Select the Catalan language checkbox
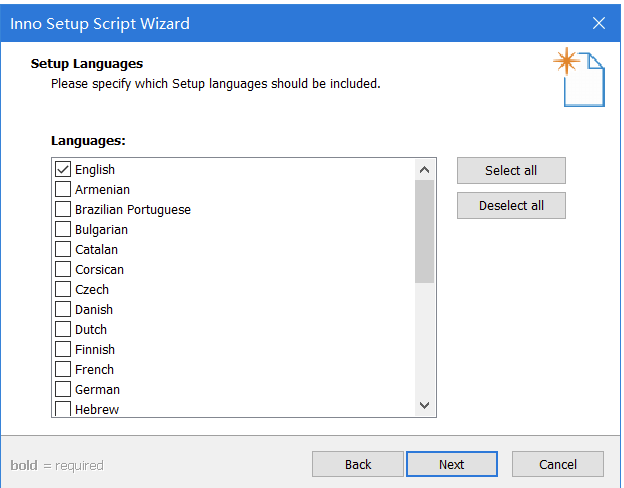624x488 pixels. 63,249
